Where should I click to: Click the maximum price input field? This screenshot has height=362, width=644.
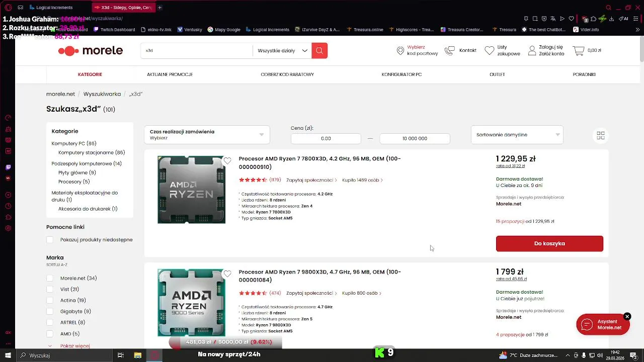415,138
